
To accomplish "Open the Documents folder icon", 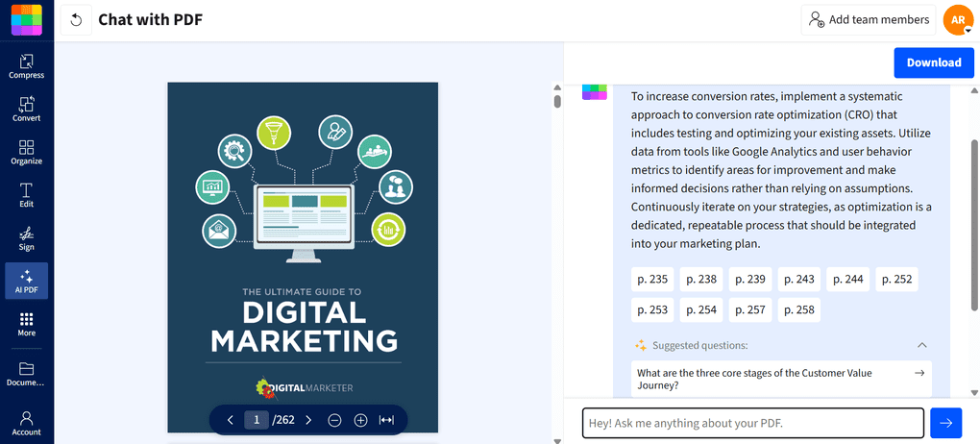I will coord(26,373).
